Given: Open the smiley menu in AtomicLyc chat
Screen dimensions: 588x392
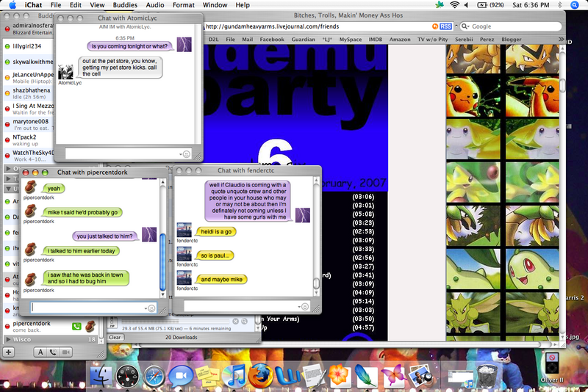Looking at the screenshot, I should [x=186, y=154].
